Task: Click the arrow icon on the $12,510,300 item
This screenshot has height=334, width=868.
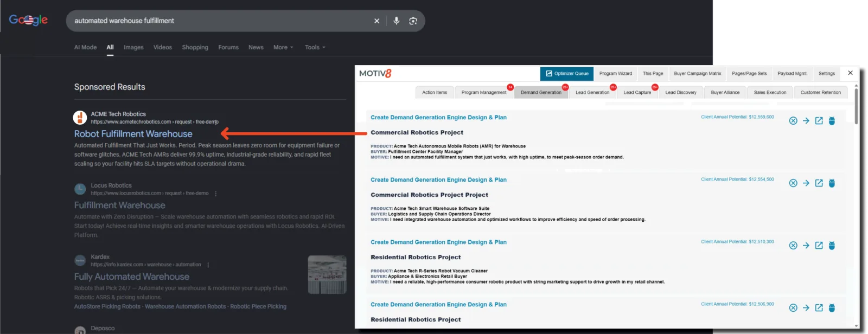Action: click(x=806, y=246)
